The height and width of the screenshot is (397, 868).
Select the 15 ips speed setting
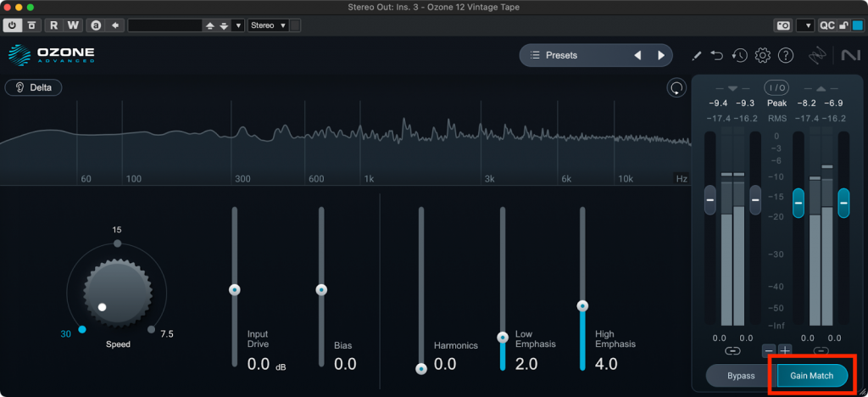(x=117, y=243)
